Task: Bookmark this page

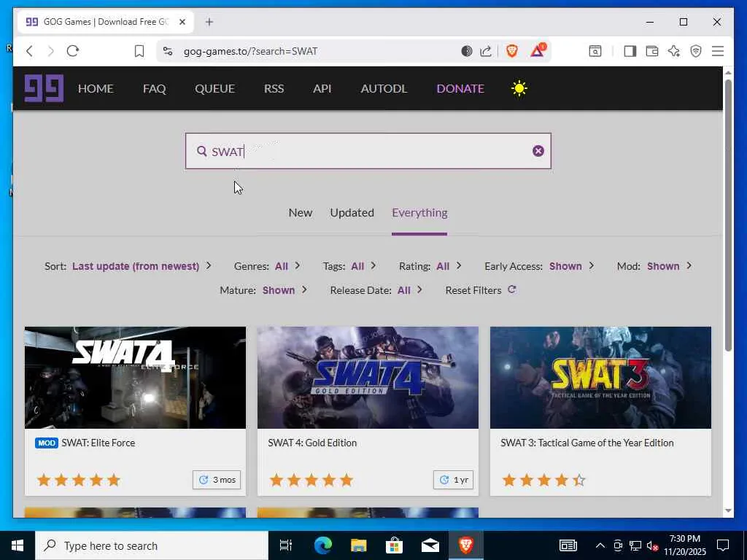Action: [x=139, y=51]
